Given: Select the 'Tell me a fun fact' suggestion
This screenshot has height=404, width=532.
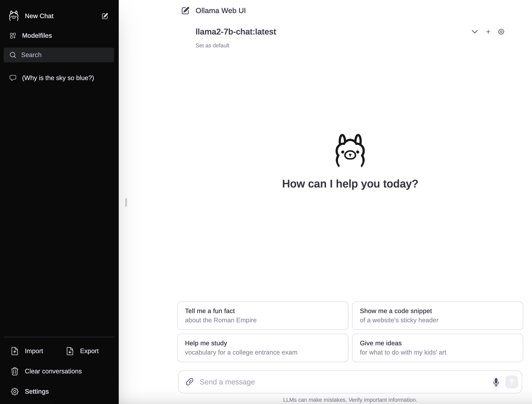Looking at the screenshot, I should tap(262, 315).
